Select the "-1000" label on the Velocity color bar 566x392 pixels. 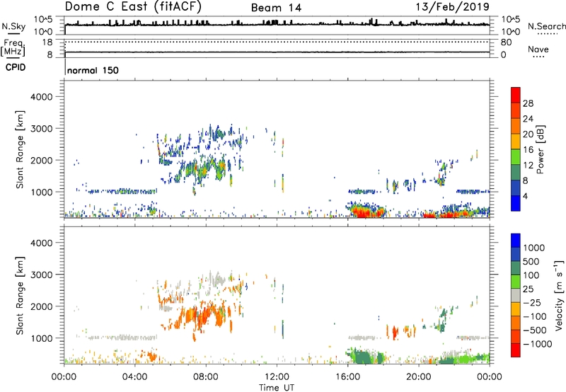pos(537,344)
